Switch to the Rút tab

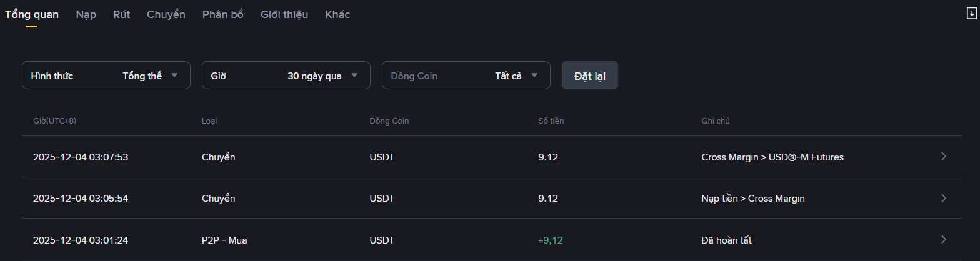[121, 14]
